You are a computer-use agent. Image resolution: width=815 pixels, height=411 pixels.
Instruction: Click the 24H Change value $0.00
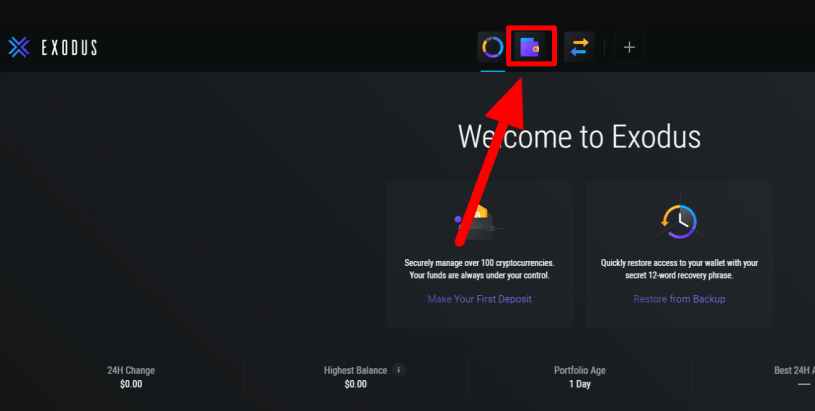click(131, 384)
